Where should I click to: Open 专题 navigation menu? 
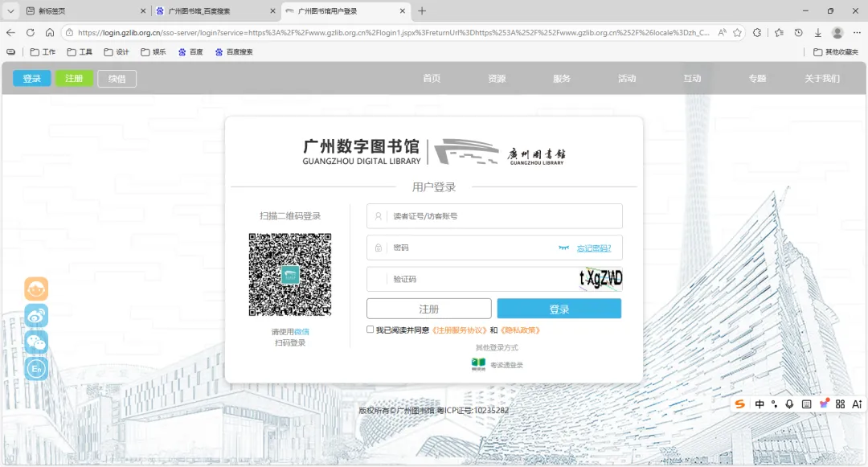(x=757, y=79)
